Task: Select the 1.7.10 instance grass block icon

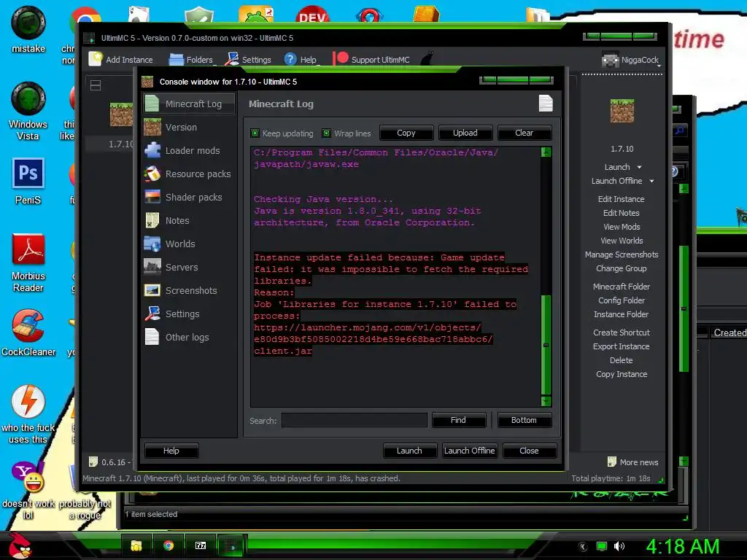Action: (122, 114)
